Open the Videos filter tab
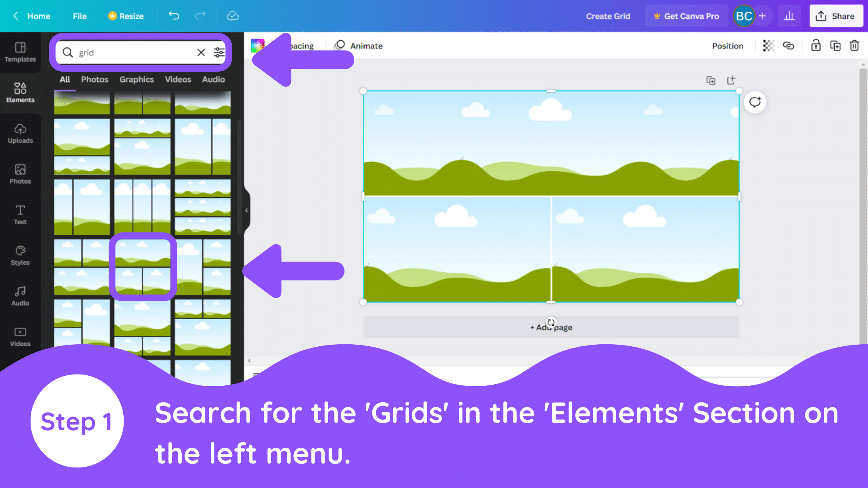Viewport: 868px width, 488px height. click(x=177, y=79)
